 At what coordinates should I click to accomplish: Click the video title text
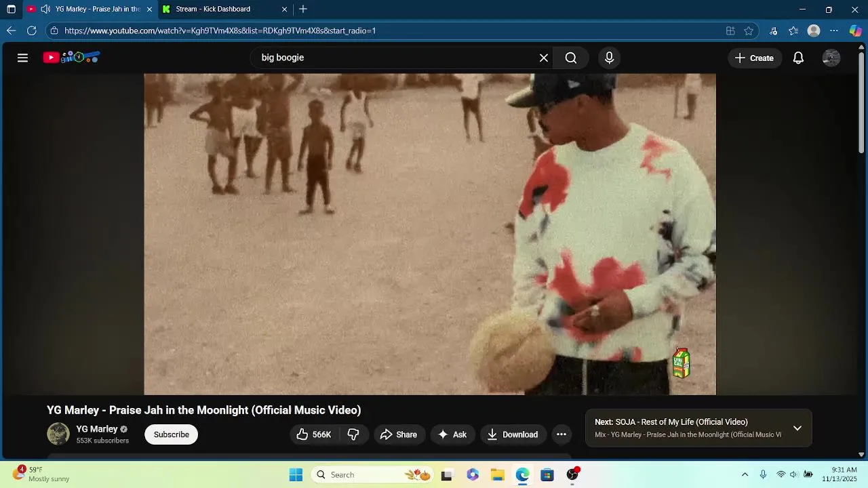pos(203,410)
